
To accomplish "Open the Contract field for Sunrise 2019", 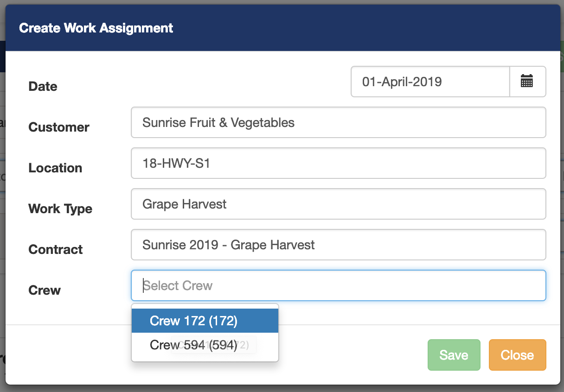I will tap(338, 245).
